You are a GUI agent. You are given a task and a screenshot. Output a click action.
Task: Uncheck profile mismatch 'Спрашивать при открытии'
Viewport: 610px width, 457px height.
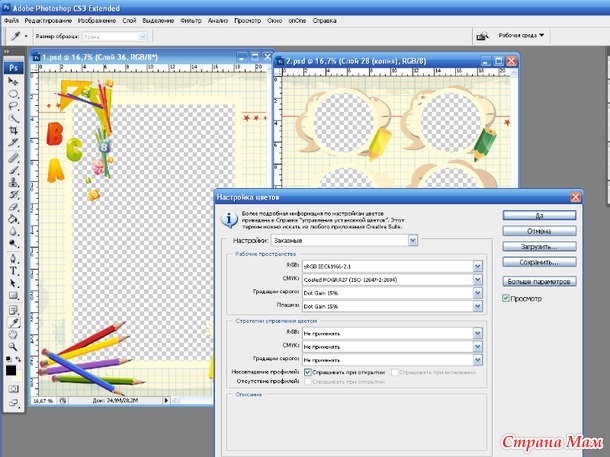pos(307,371)
